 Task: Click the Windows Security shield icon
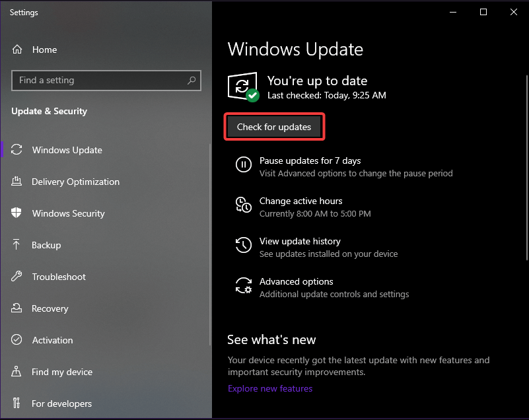[x=17, y=213]
